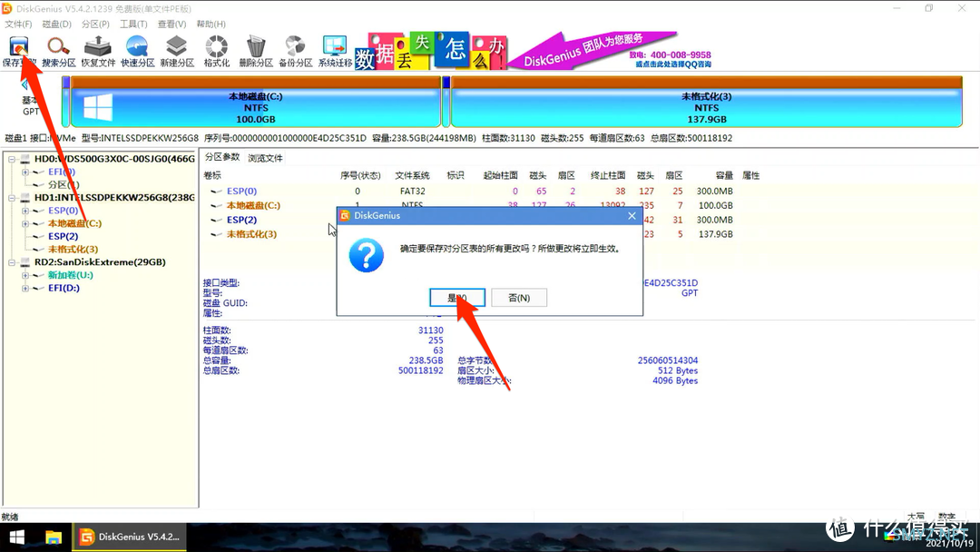This screenshot has height=552, width=980.
Task: Click the FAT32 file system cell
Action: [413, 192]
